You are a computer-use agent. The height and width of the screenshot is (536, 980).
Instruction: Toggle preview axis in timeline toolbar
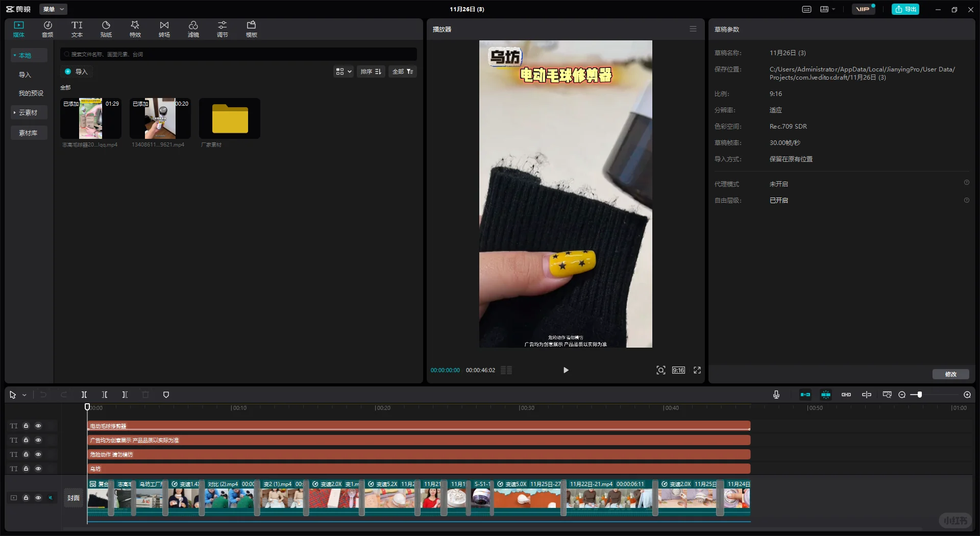867,395
